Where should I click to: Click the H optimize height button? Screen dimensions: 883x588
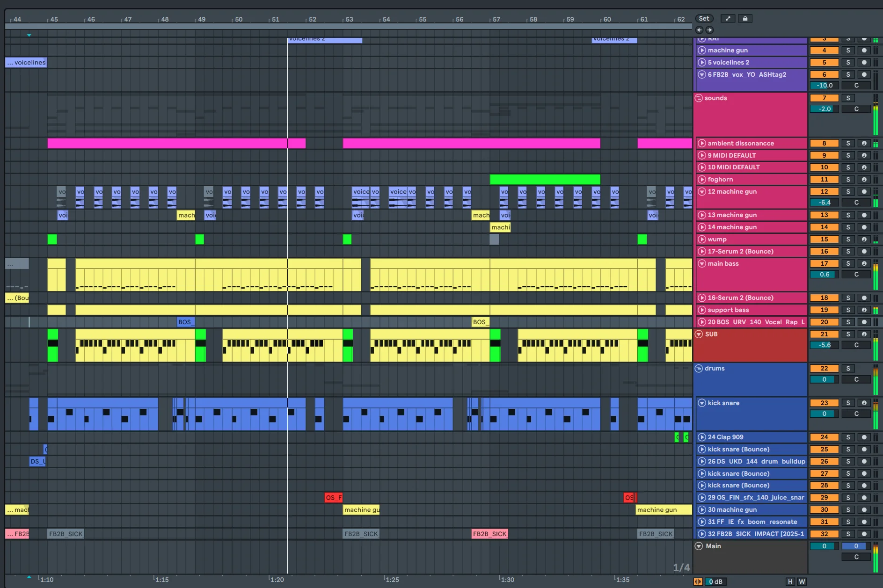790,581
